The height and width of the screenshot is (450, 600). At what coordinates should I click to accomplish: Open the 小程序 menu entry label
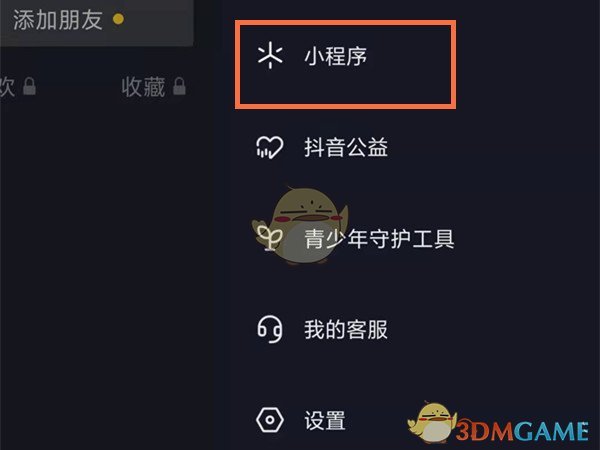[x=336, y=57]
